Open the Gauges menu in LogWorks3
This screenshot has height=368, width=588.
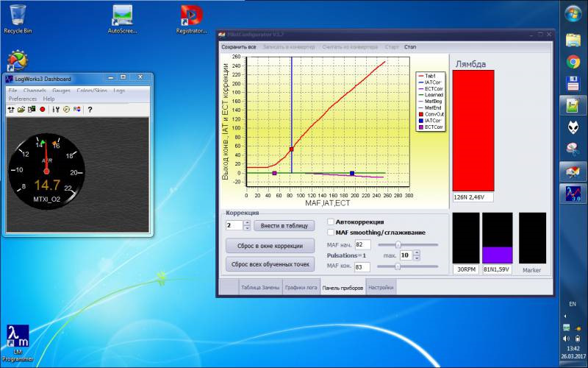pyautogui.click(x=61, y=91)
